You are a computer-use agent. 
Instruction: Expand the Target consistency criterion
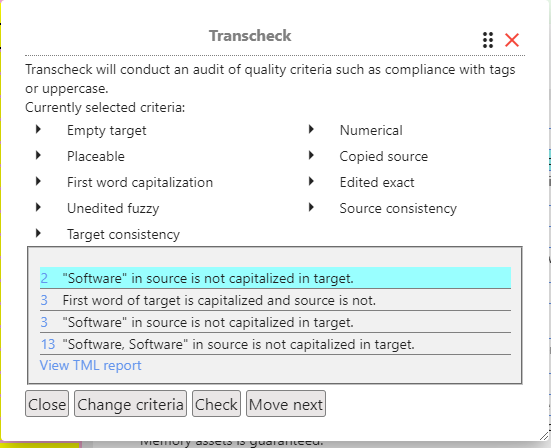point(38,234)
